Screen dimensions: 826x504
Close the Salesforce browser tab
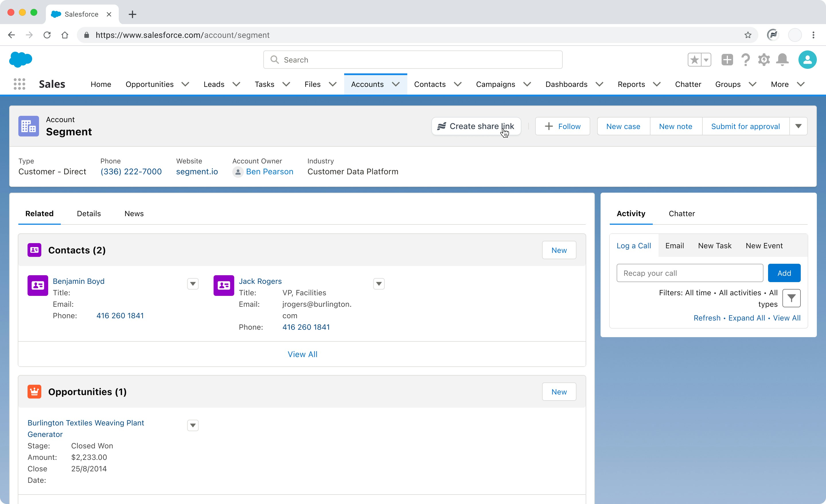click(x=109, y=14)
